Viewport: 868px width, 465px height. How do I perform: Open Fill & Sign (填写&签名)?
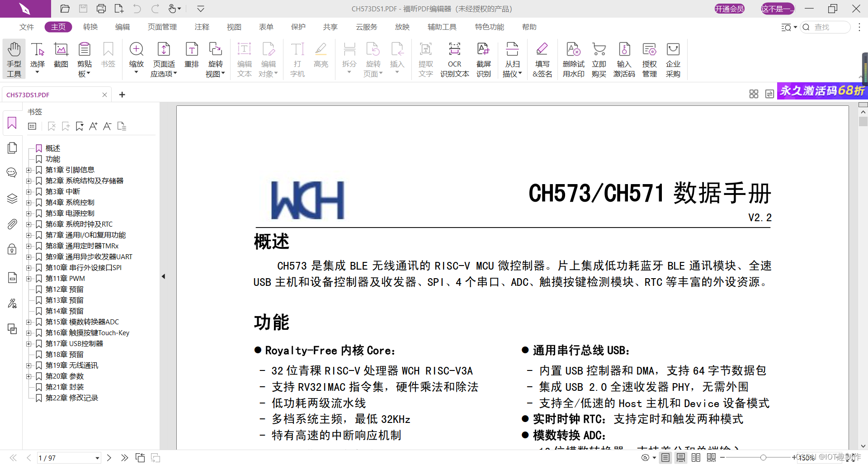click(542, 59)
